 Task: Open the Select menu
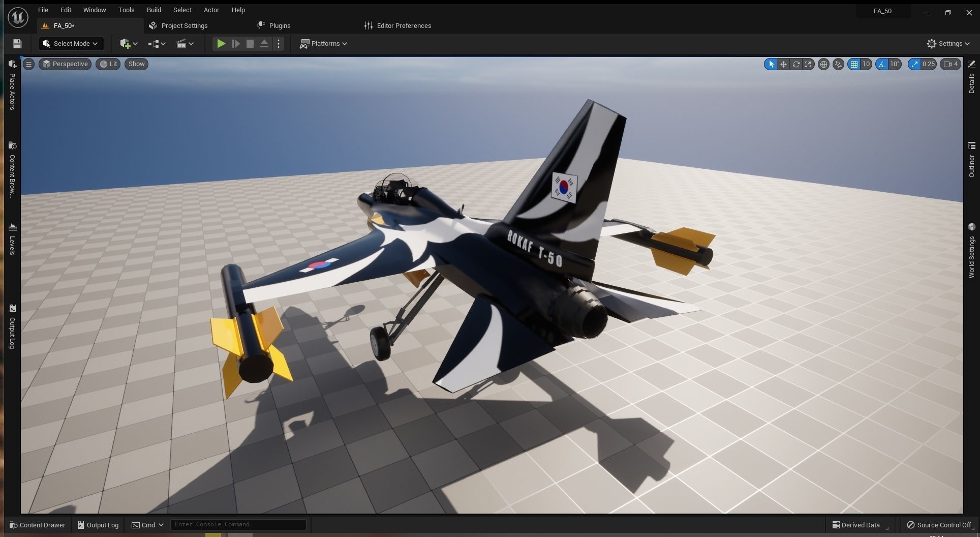tap(182, 10)
